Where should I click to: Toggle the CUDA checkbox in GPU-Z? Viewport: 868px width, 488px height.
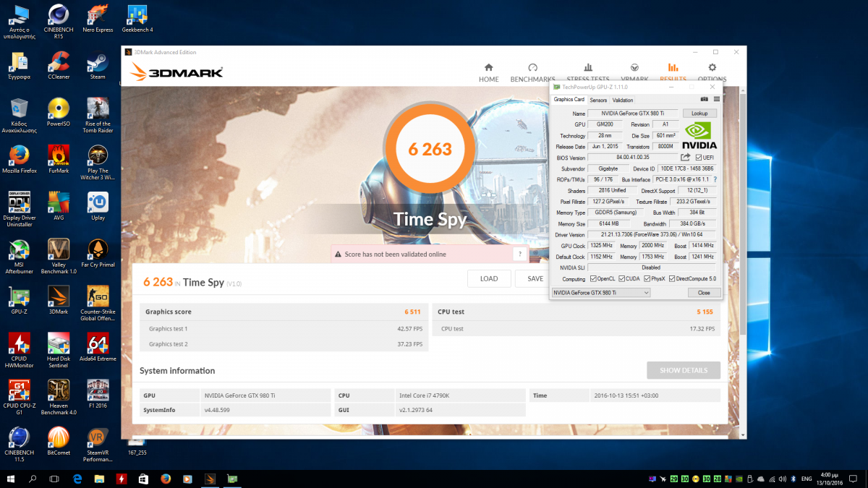tap(621, 279)
